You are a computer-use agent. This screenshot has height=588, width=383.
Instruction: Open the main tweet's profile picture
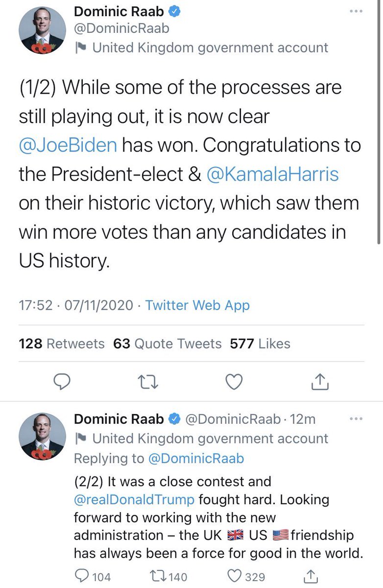click(42, 30)
